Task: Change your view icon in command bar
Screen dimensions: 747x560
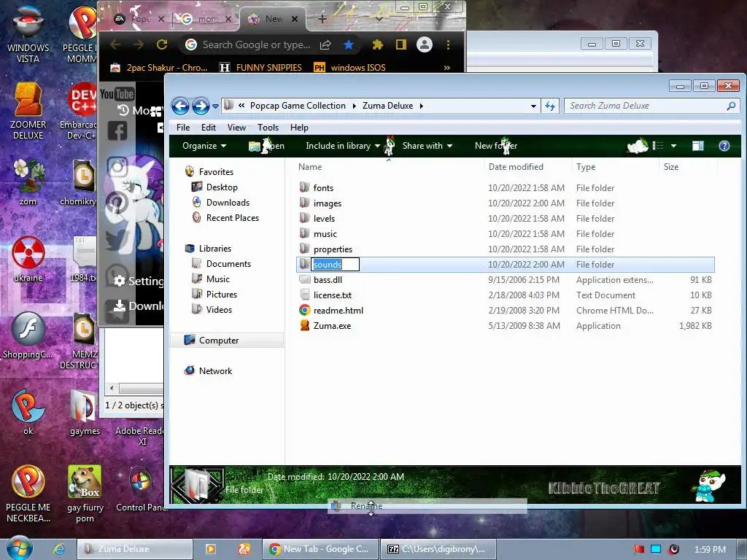Action: [658, 146]
